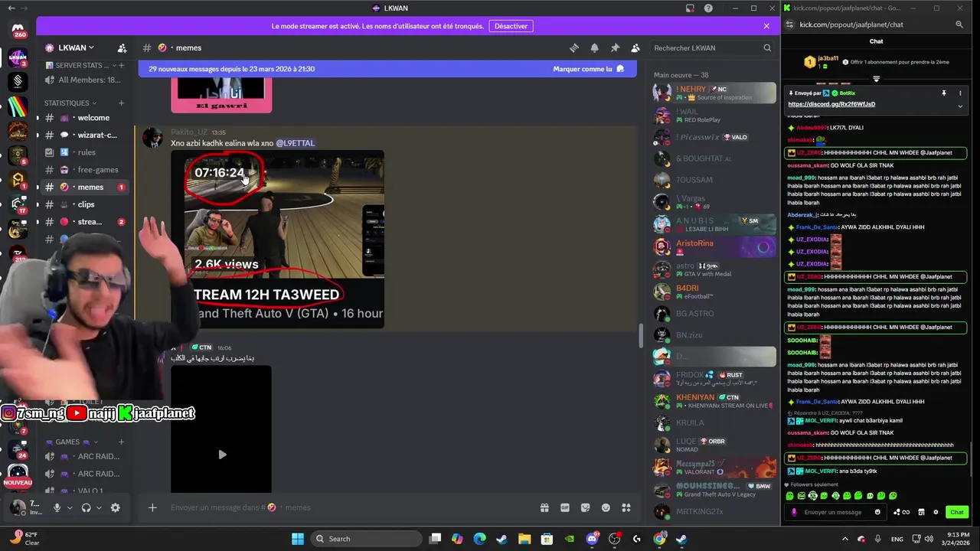Viewport: 980px width, 551px height.
Task: Expand microphone input options arrow
Action: click(x=70, y=507)
